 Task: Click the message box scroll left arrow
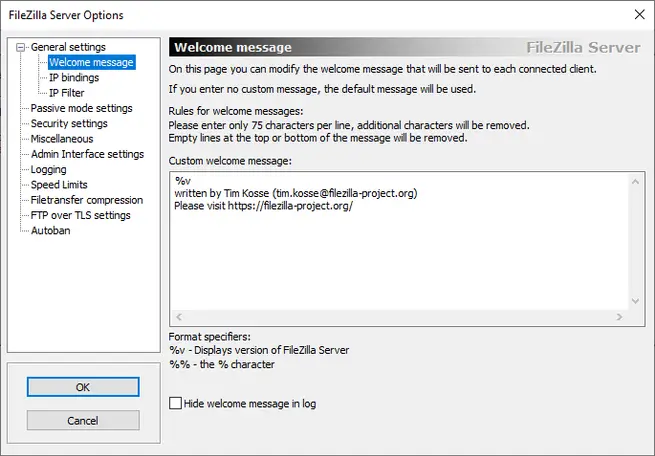point(179,317)
